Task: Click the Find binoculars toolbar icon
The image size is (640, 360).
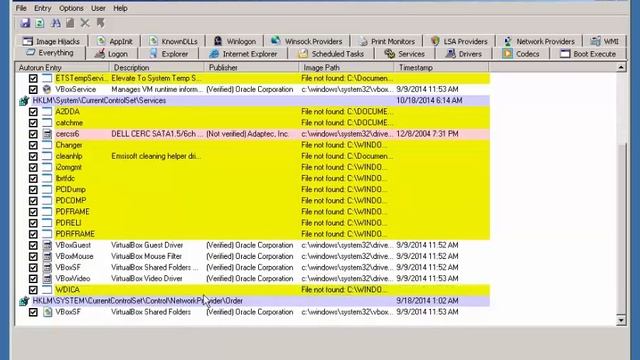Action: click(x=56, y=23)
